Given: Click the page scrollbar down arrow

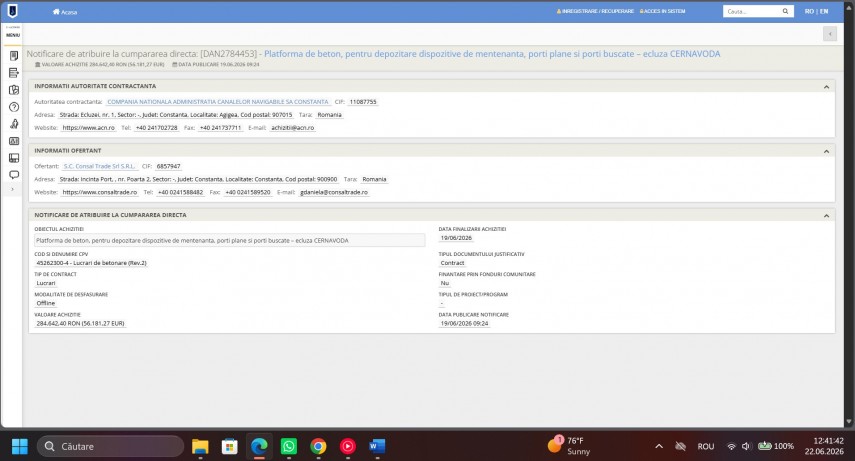Looking at the screenshot, I should click(848, 422).
